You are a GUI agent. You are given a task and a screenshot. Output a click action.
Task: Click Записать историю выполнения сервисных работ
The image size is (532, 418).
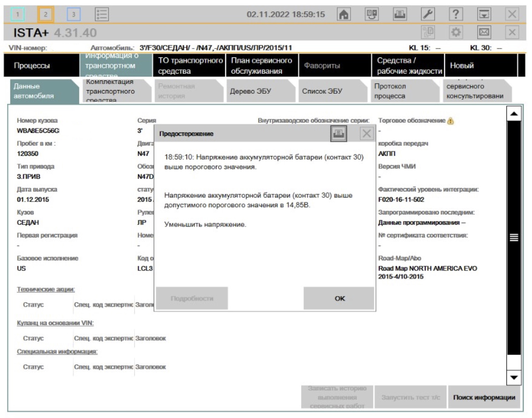[x=337, y=397]
